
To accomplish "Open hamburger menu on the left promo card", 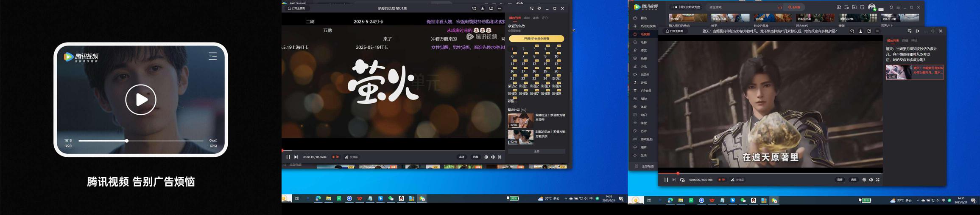I will 212,56.
